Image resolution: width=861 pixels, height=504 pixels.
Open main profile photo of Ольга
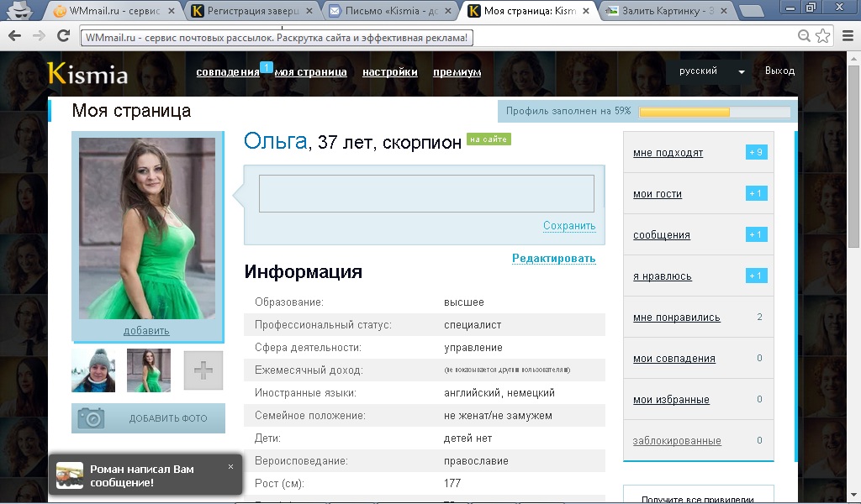147,228
